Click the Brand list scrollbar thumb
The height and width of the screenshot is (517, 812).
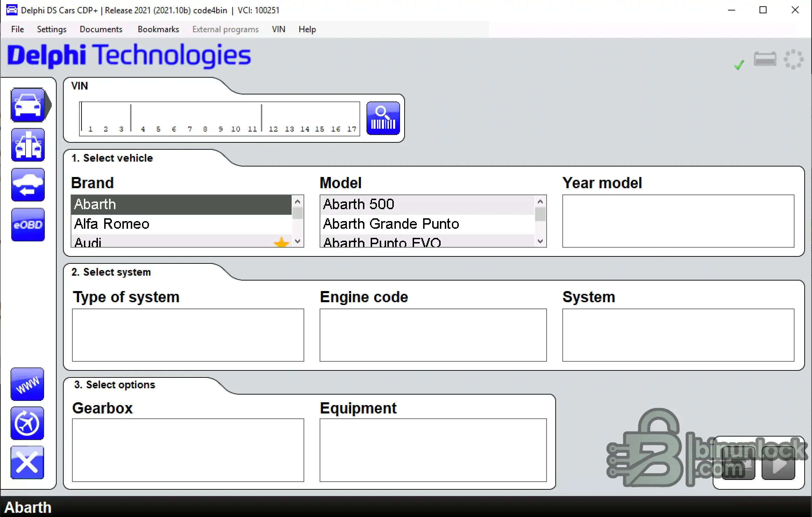[x=298, y=213]
